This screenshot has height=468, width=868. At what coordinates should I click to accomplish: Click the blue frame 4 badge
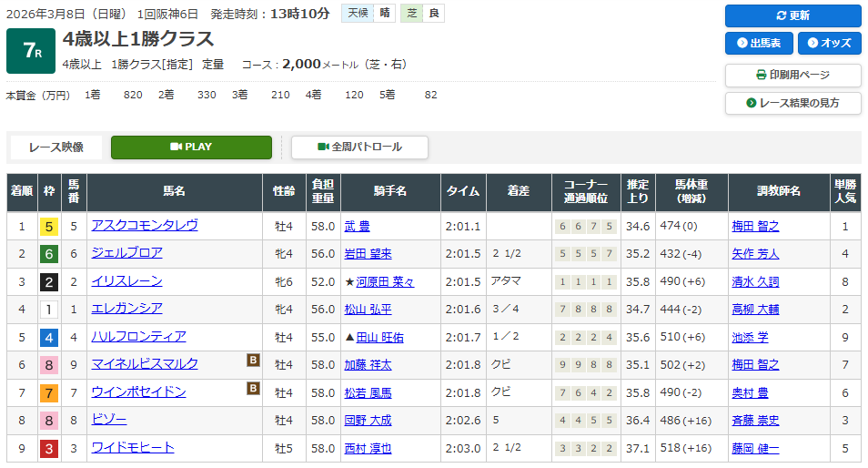point(49,337)
